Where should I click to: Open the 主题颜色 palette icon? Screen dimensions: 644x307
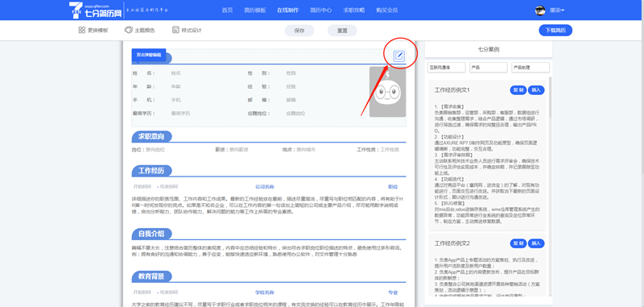(x=129, y=30)
